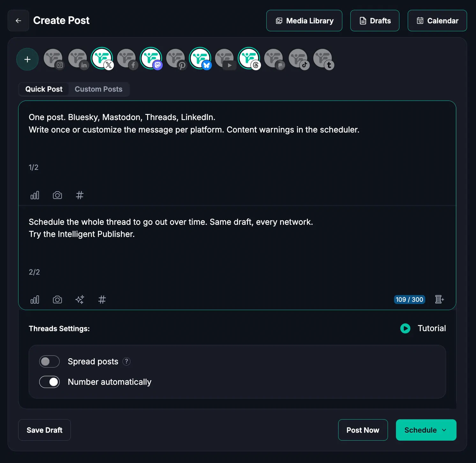The height and width of the screenshot is (463, 476).
Task: Open poll icon in first thread post
Action: click(35, 195)
